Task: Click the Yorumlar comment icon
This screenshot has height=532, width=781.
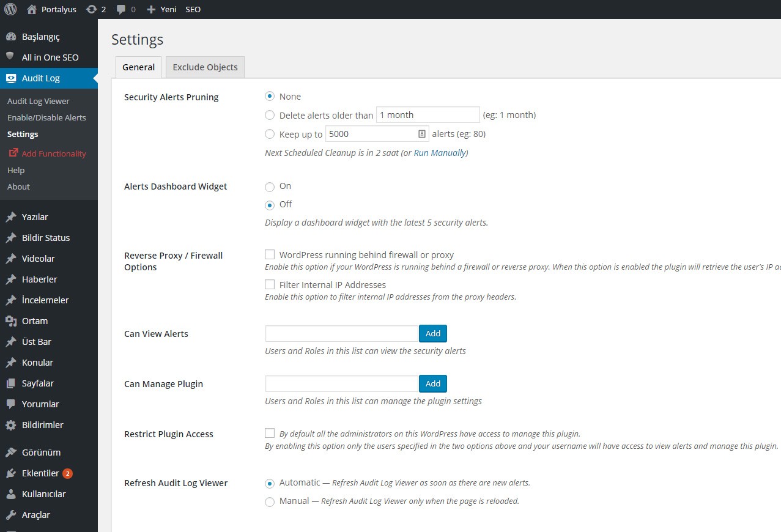Action: [x=10, y=404]
